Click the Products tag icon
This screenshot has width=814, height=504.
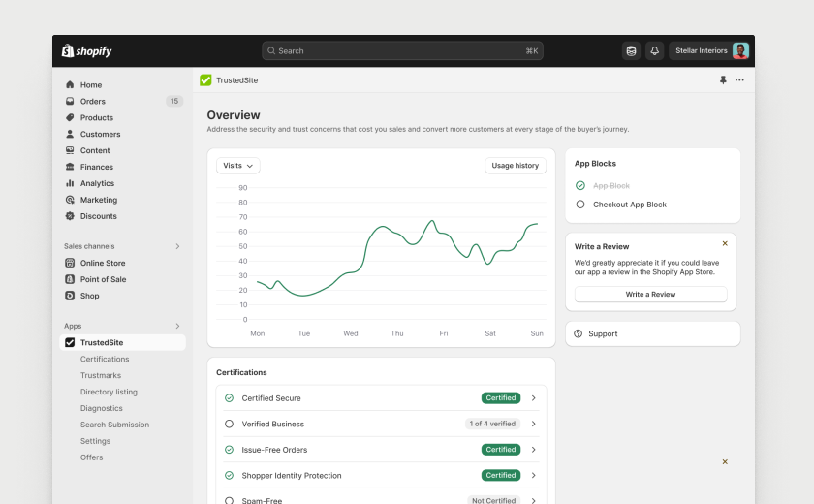(70, 117)
